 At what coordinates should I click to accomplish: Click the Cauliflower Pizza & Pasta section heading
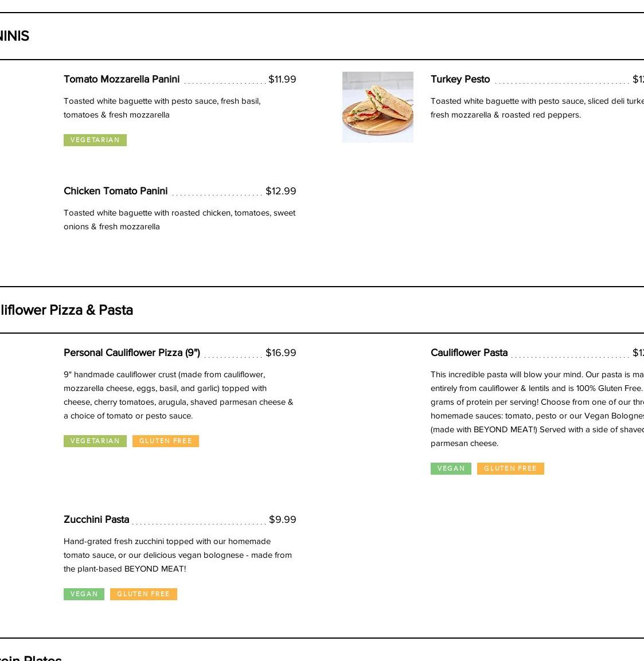coord(65,310)
